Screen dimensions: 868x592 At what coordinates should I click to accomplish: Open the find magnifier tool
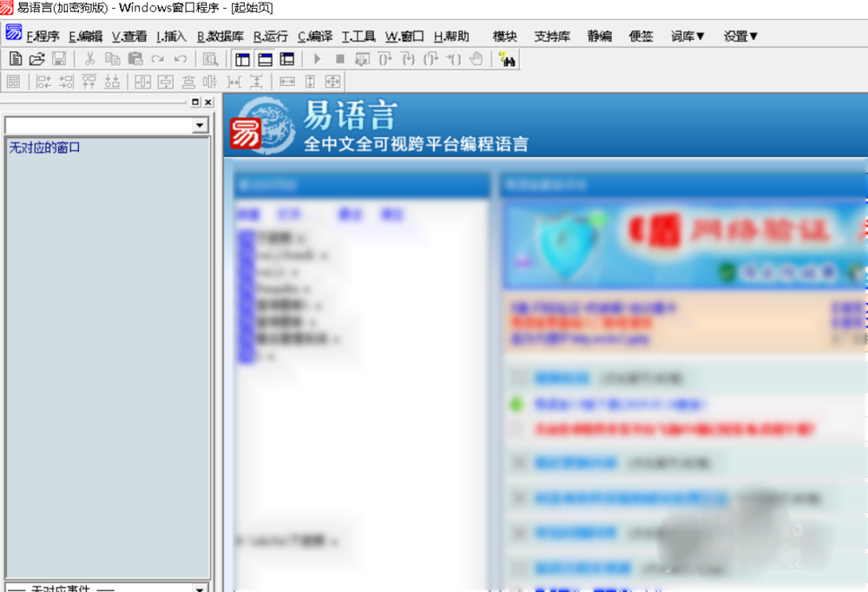[210, 59]
